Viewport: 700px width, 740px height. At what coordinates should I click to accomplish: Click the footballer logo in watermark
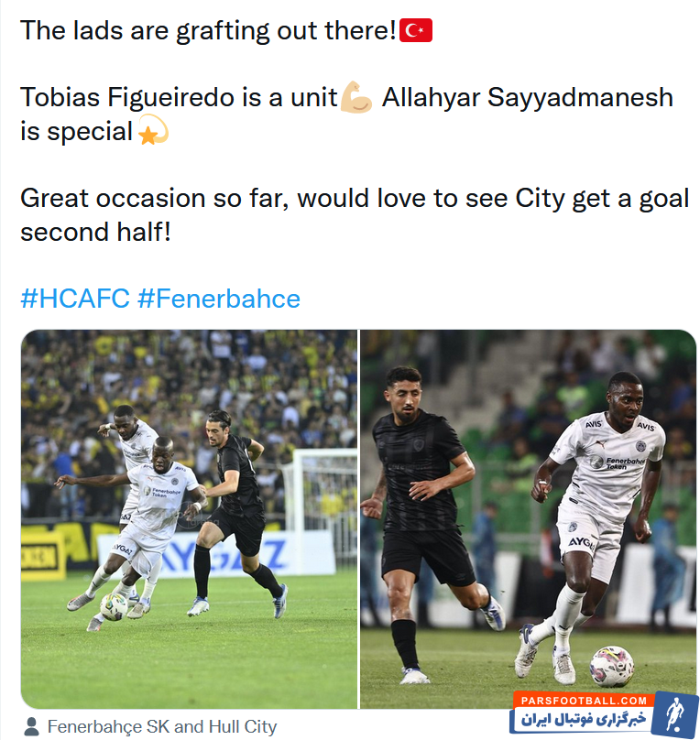tap(676, 714)
